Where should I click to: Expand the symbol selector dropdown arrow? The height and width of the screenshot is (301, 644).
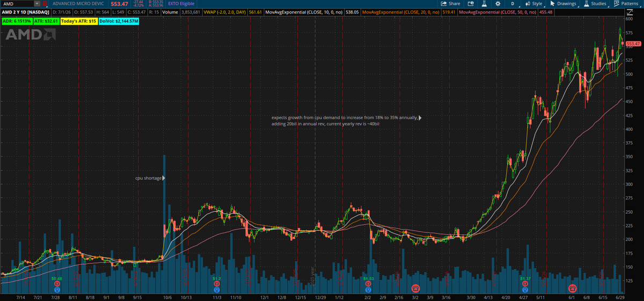coord(37,3)
